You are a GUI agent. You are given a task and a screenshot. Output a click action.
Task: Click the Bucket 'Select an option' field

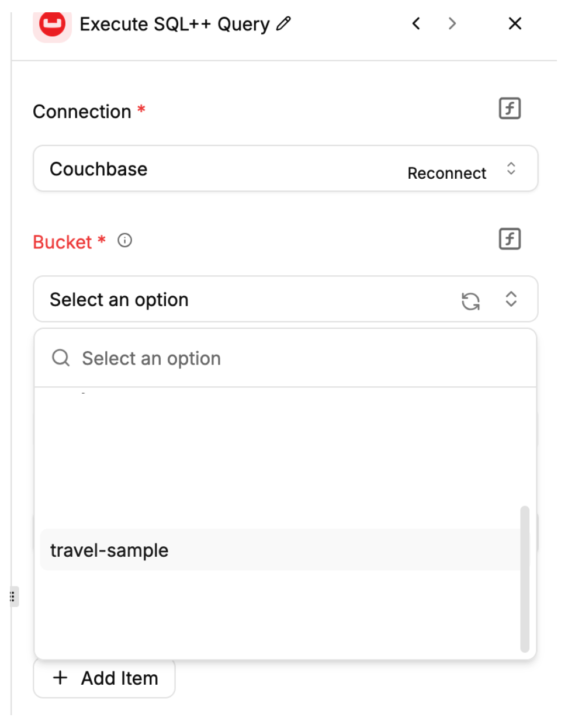[234, 299]
